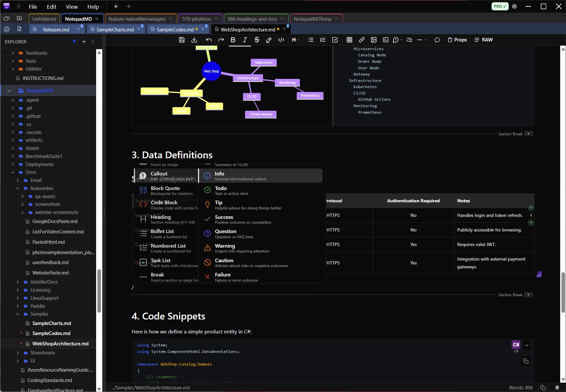Choose the Warning callout option

point(261,248)
